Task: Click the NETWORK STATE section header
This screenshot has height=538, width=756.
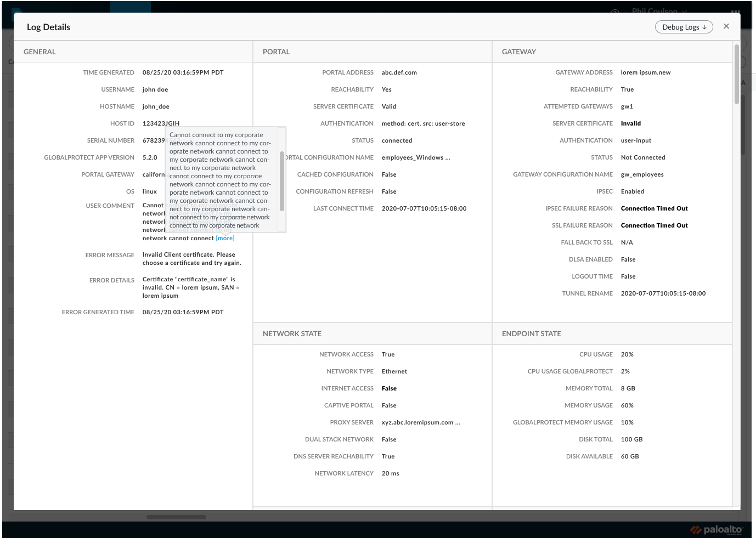Action: 292,334
